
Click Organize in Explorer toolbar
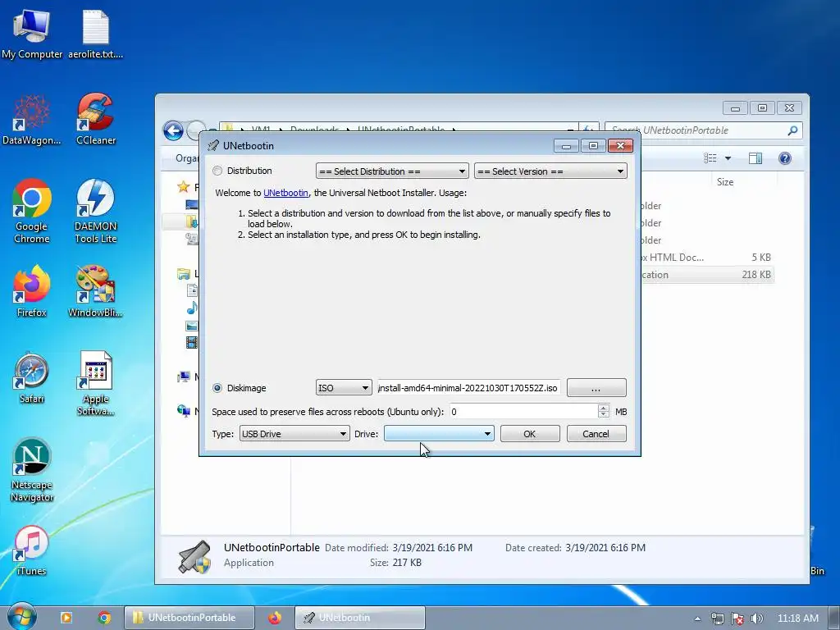pyautogui.click(x=186, y=158)
